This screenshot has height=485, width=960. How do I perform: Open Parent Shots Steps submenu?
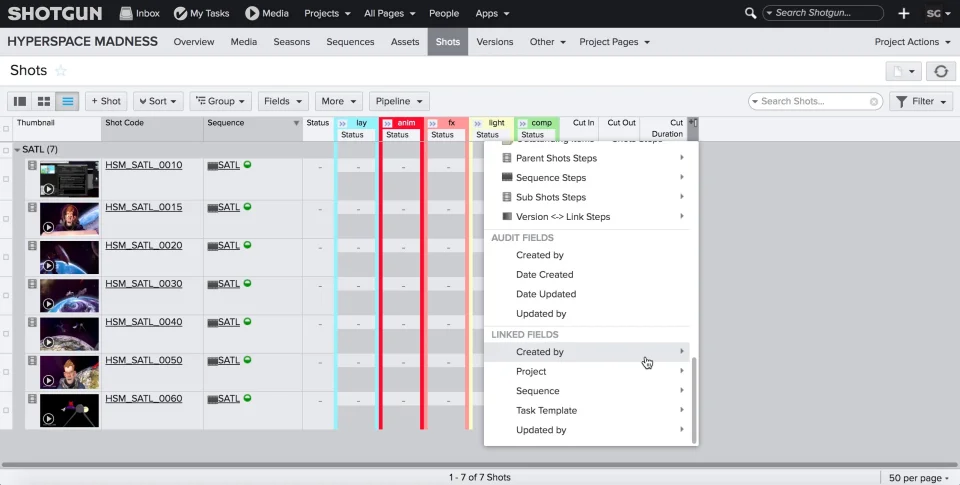(587, 158)
